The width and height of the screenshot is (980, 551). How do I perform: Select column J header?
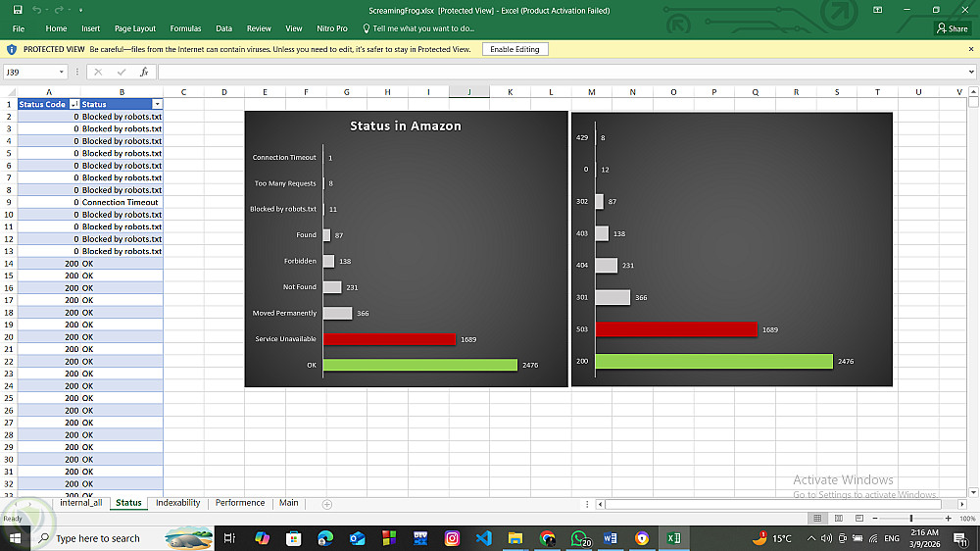469,92
